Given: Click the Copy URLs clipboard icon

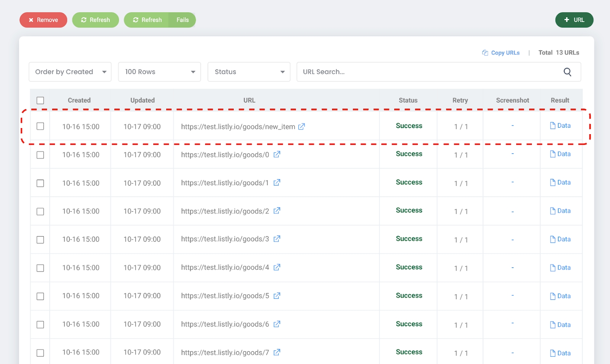Looking at the screenshot, I should tap(485, 53).
